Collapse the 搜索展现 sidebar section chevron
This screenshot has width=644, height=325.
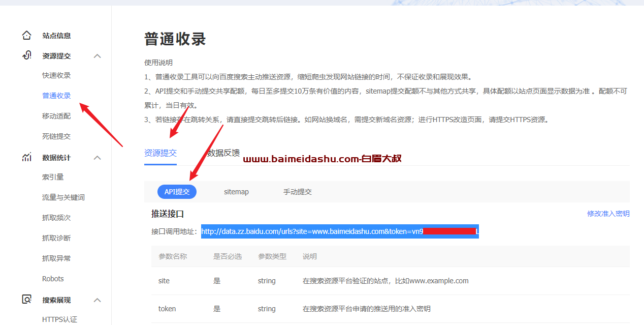tap(98, 300)
